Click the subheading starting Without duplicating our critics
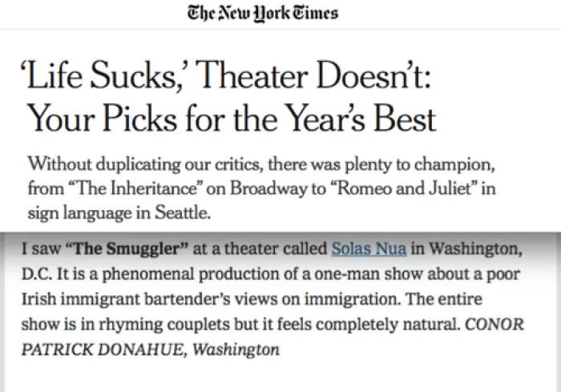This screenshot has height=392, width=561. 261,188
